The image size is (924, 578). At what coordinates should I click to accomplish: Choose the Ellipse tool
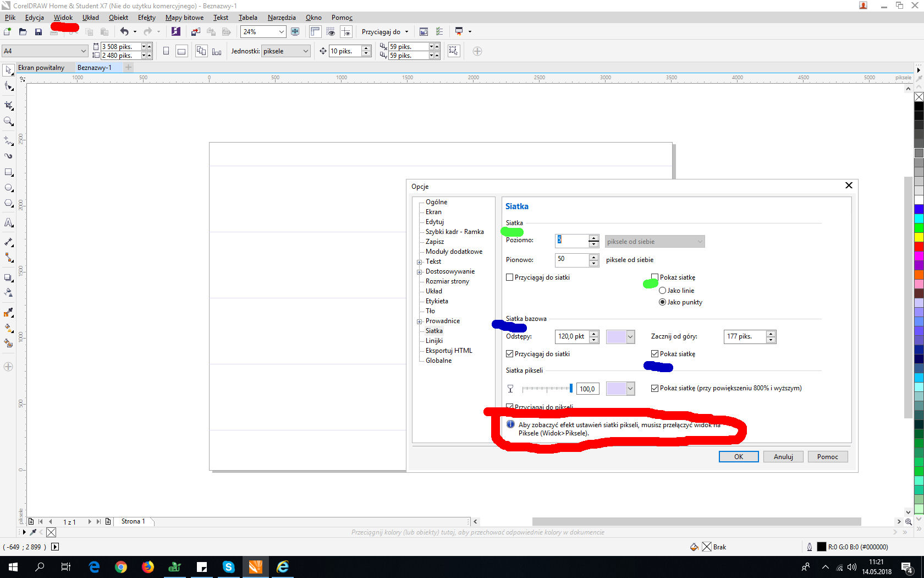8,188
